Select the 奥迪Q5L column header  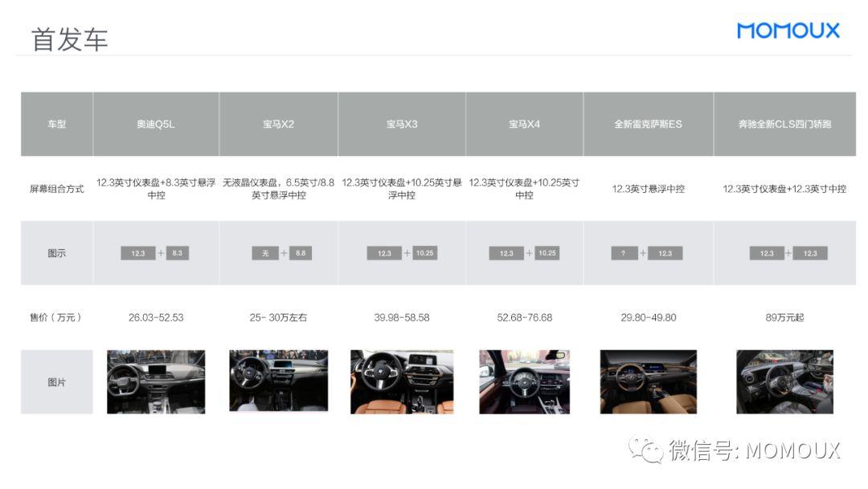156,124
